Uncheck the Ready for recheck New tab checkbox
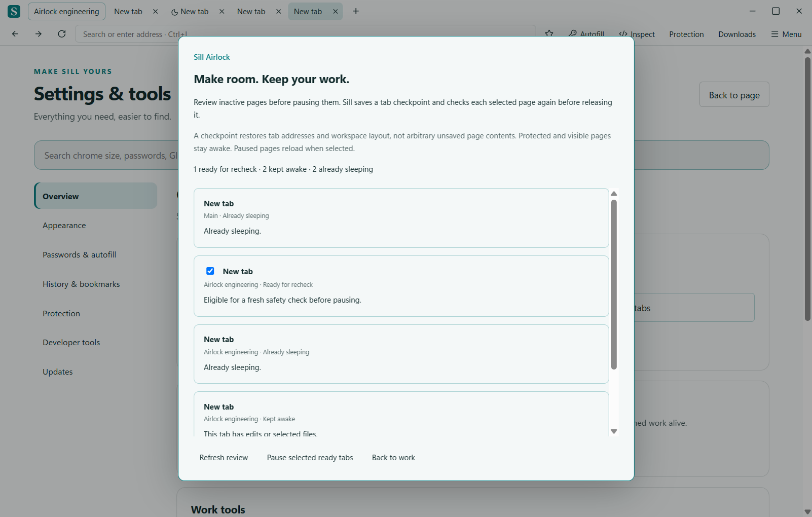This screenshot has width=812, height=517. pyautogui.click(x=210, y=271)
